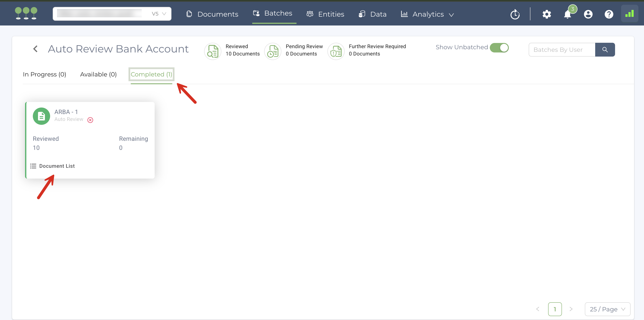Click the green document icon on ARBA card

(x=41, y=116)
